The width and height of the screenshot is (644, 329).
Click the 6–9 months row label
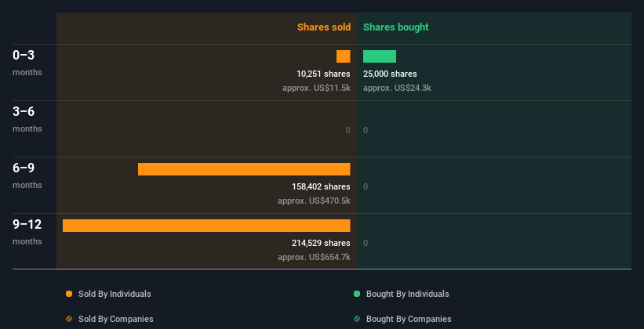(27, 175)
